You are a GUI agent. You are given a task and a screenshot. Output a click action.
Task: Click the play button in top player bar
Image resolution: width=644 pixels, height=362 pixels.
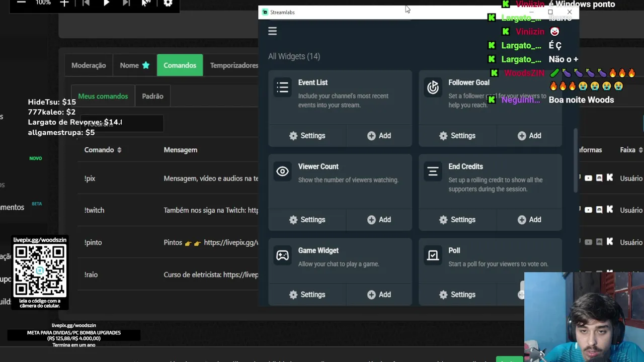106,4
